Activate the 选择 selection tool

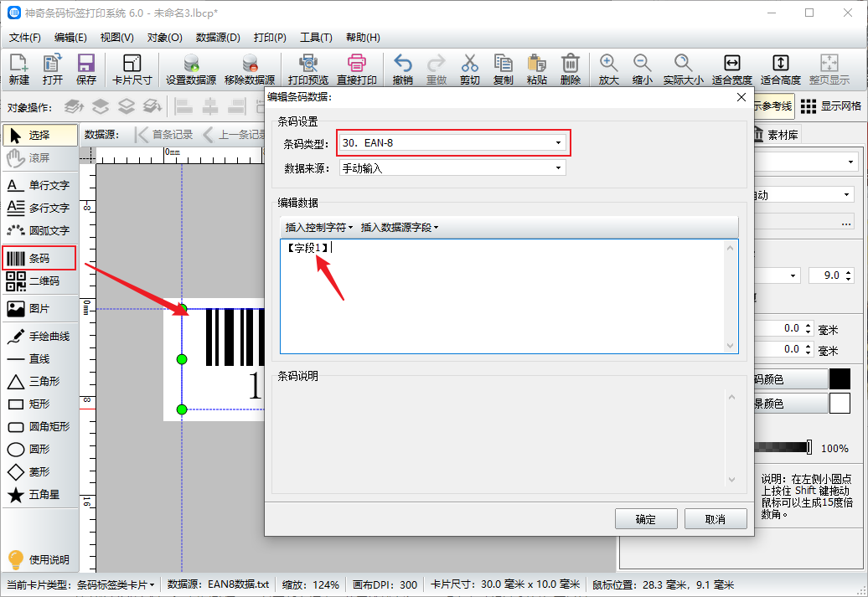tap(39, 135)
